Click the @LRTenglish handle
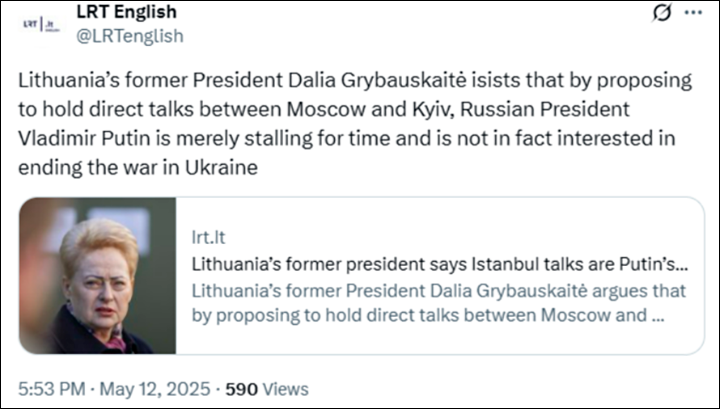The height and width of the screenshot is (409, 720). pyautogui.click(x=129, y=36)
